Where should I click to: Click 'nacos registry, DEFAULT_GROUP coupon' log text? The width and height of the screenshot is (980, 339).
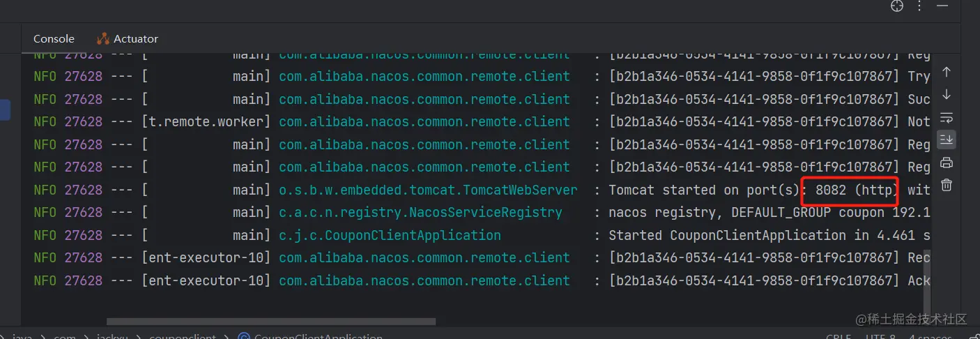[746, 212]
